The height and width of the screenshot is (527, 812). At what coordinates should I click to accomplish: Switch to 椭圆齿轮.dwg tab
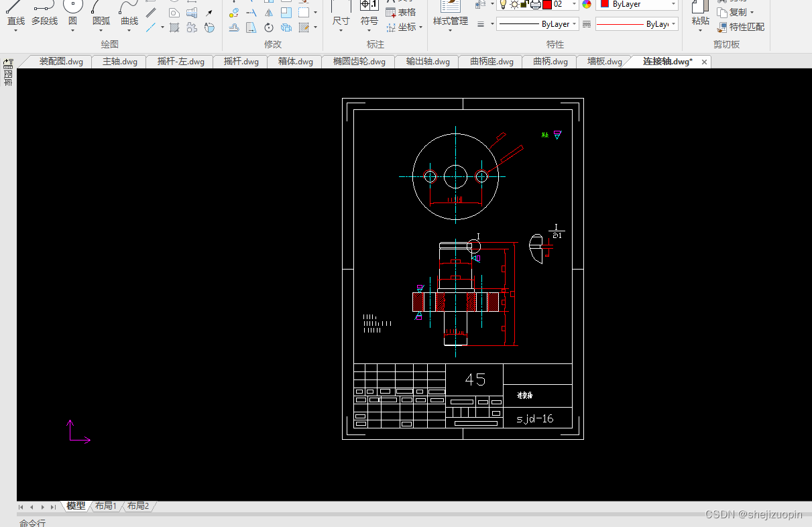(x=359, y=62)
